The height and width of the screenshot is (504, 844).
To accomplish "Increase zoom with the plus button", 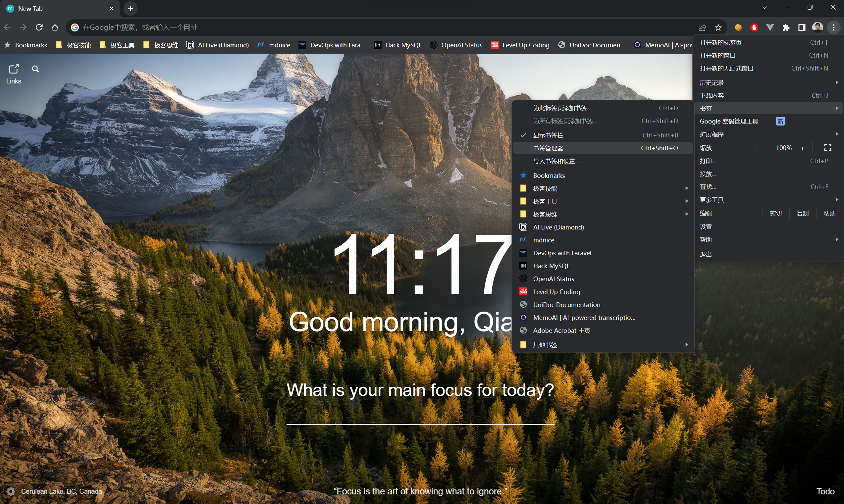I will click(x=803, y=148).
